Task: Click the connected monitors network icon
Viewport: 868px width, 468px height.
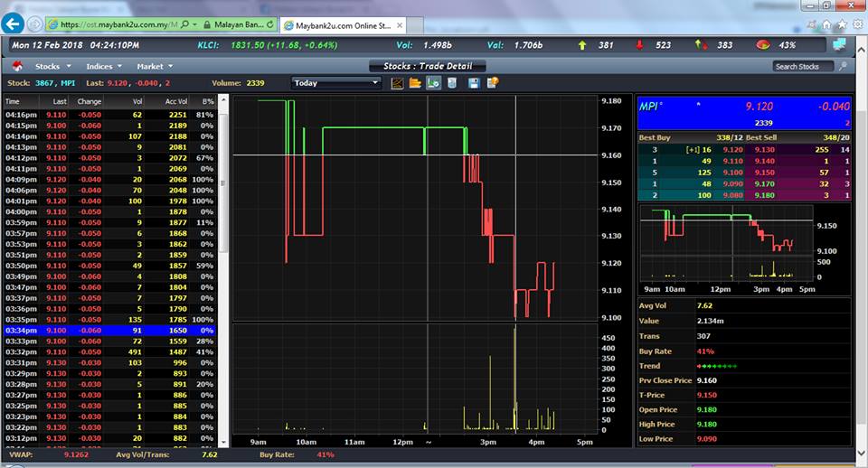Action: [x=839, y=44]
